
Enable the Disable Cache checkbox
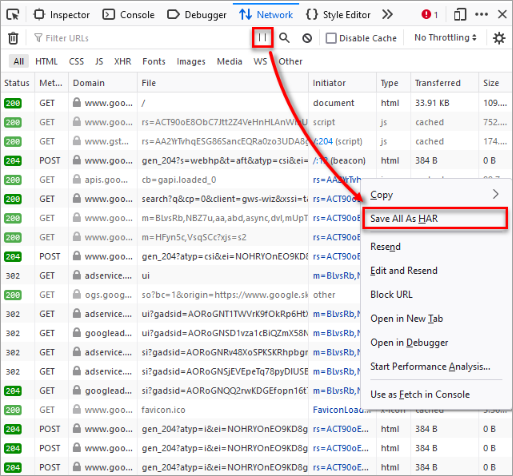[x=331, y=38]
